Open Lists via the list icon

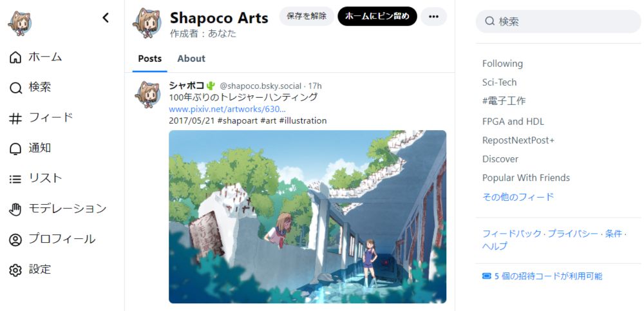click(x=15, y=179)
